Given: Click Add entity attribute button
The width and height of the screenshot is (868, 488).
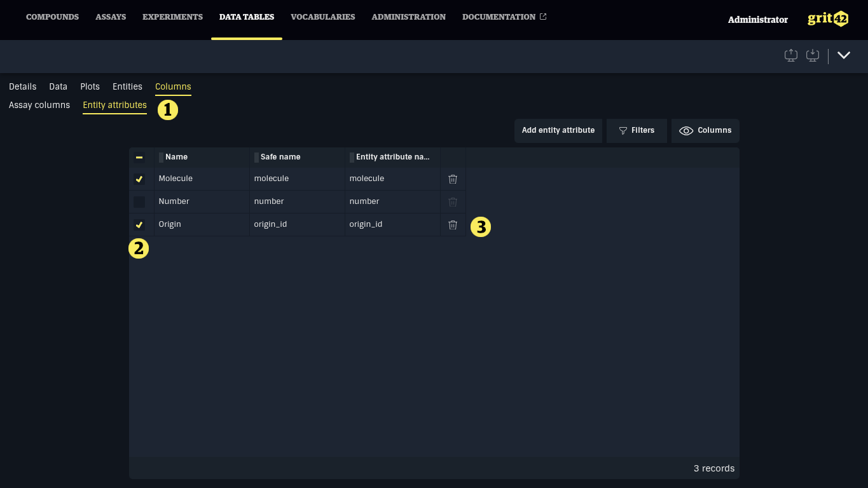Looking at the screenshot, I should (558, 130).
